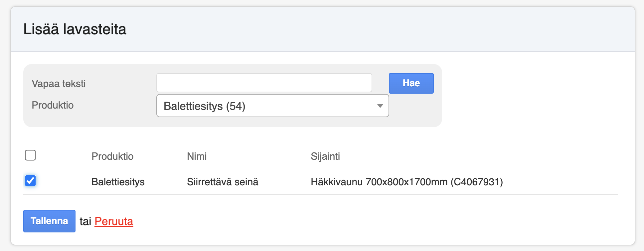Image resolution: width=644 pixels, height=251 pixels.
Task: Click the Vapaa teksti field label
Action: click(x=59, y=84)
